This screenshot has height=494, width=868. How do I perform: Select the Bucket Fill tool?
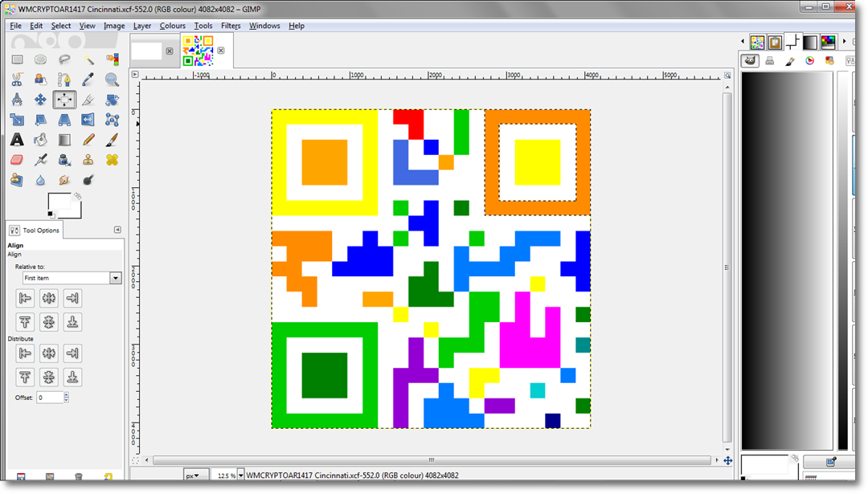(x=40, y=140)
